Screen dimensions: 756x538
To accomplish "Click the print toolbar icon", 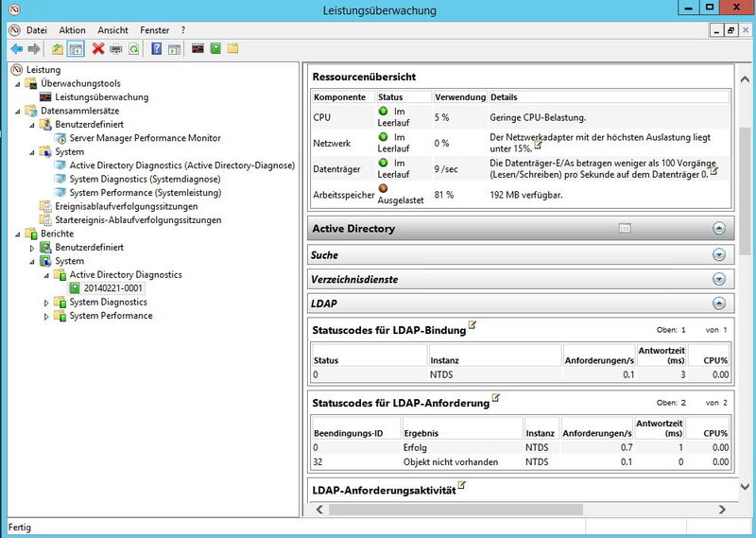I will [116, 49].
